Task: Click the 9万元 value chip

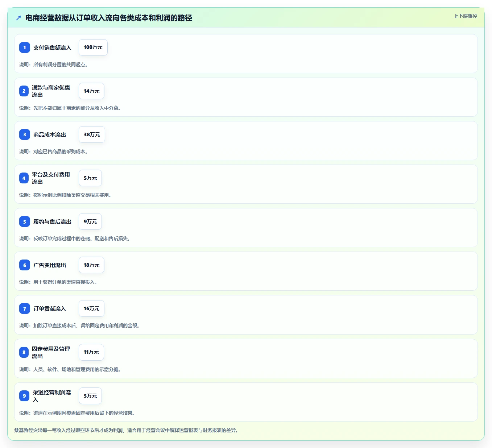Action: point(90,221)
